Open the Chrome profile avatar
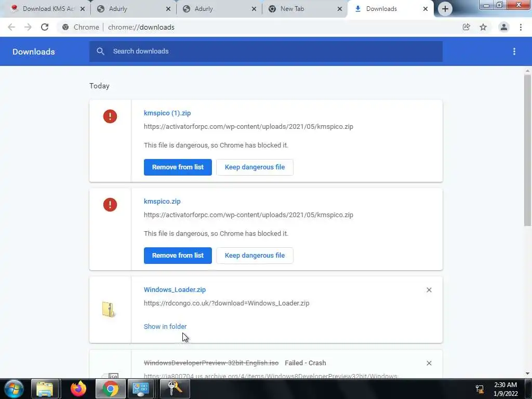532x399 pixels. click(x=504, y=27)
